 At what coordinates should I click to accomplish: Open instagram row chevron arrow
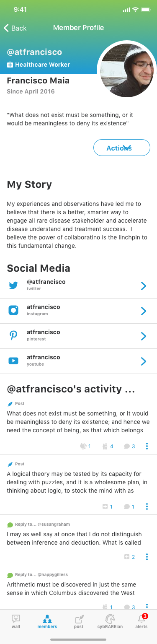(x=144, y=311)
